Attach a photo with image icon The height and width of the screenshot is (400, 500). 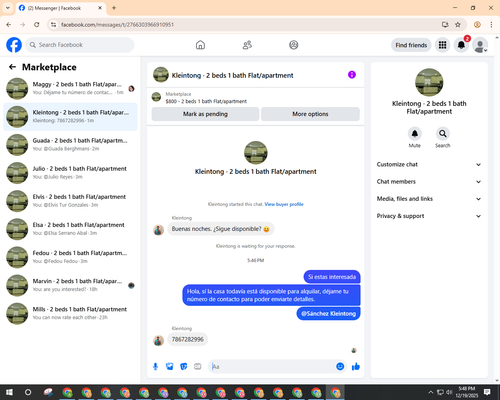click(170, 367)
